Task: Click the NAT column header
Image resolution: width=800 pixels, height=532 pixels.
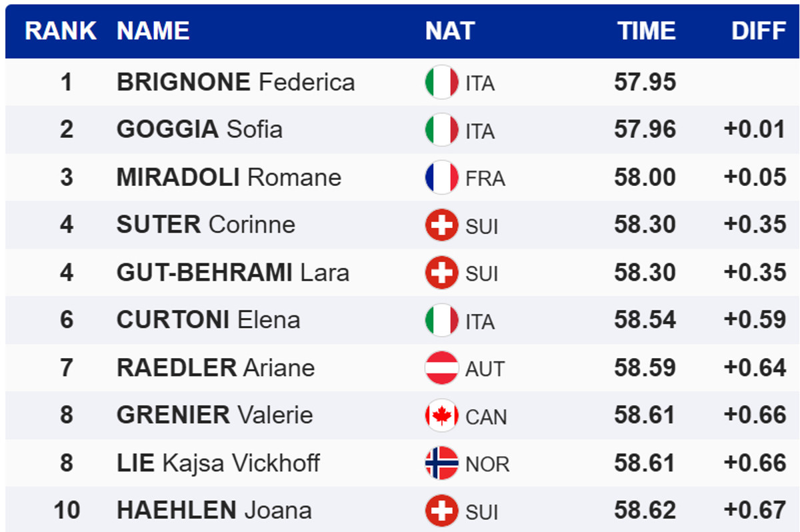Action: pyautogui.click(x=450, y=31)
